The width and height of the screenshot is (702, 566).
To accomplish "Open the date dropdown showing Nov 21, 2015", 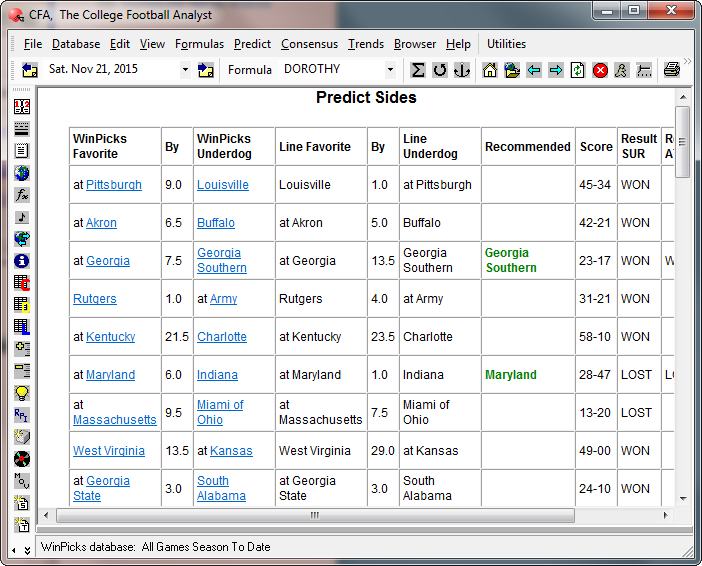I will point(184,70).
